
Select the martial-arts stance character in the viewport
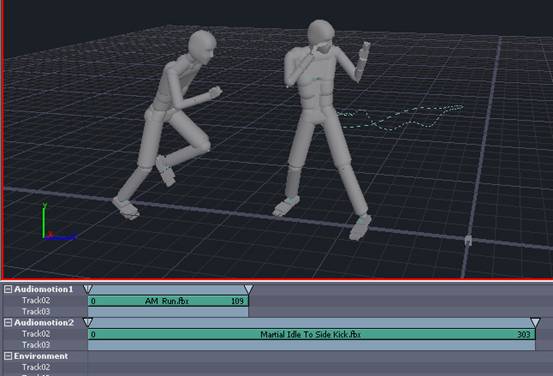tap(323, 127)
